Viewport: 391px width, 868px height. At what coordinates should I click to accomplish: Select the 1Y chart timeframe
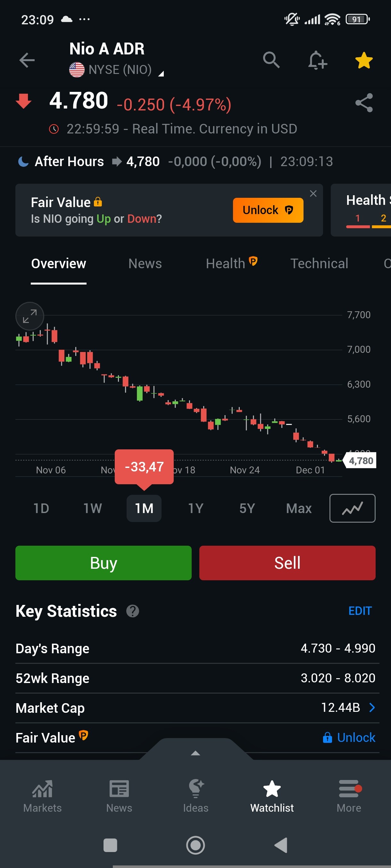click(196, 508)
